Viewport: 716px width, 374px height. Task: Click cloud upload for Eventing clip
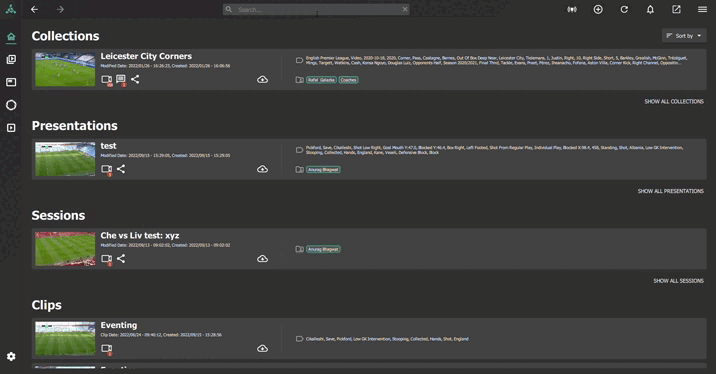[x=262, y=348]
